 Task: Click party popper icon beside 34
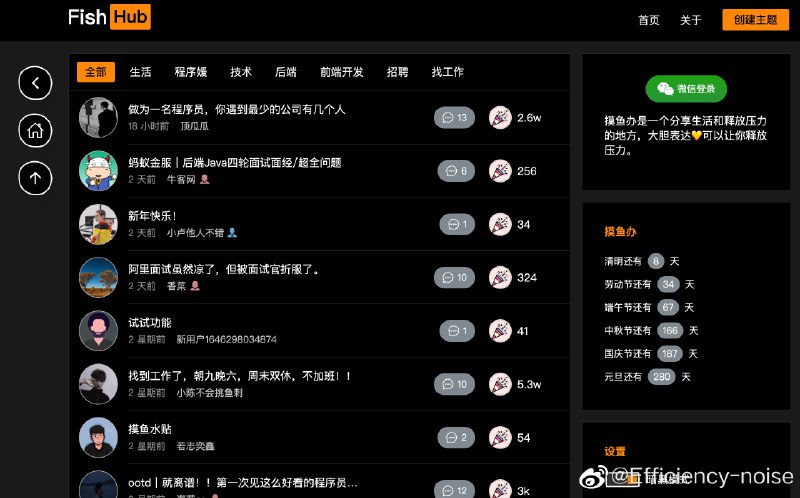(500, 224)
